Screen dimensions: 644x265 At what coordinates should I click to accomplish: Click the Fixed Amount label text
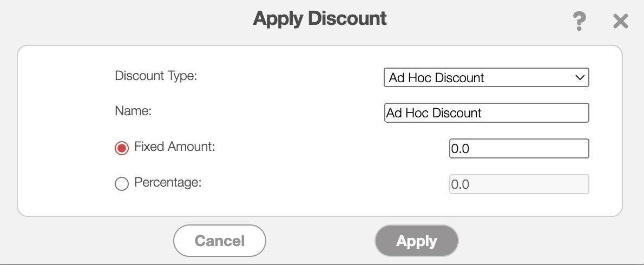(x=174, y=147)
